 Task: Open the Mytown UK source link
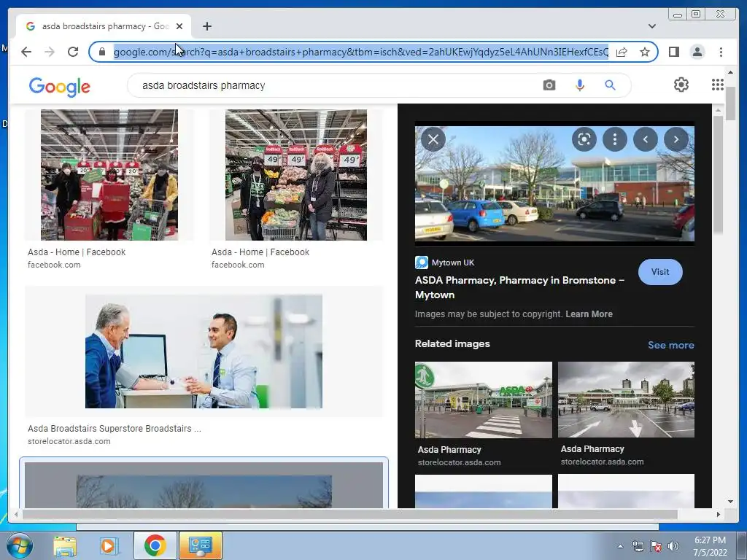[x=445, y=262]
